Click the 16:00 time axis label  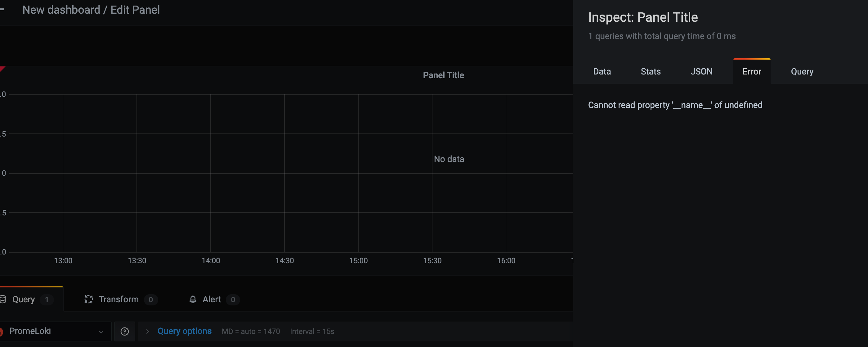pos(506,261)
